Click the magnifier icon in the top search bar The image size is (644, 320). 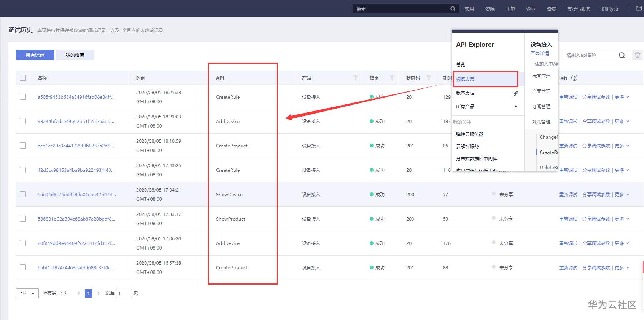click(x=453, y=9)
